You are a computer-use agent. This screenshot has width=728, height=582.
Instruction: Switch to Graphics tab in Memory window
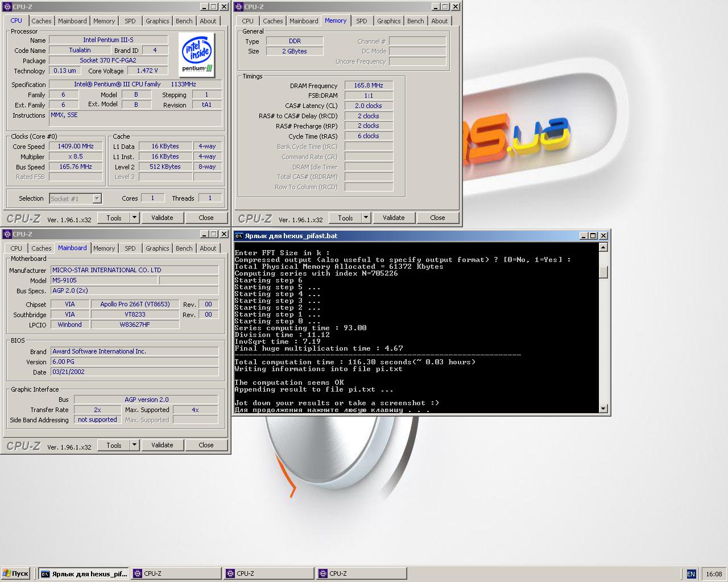(389, 21)
